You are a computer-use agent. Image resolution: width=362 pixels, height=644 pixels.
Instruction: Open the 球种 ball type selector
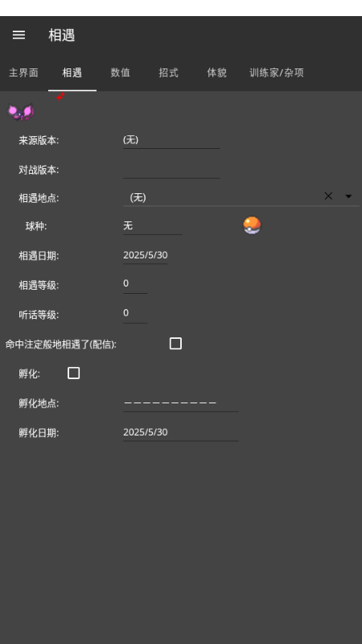pyautogui.click(x=152, y=226)
